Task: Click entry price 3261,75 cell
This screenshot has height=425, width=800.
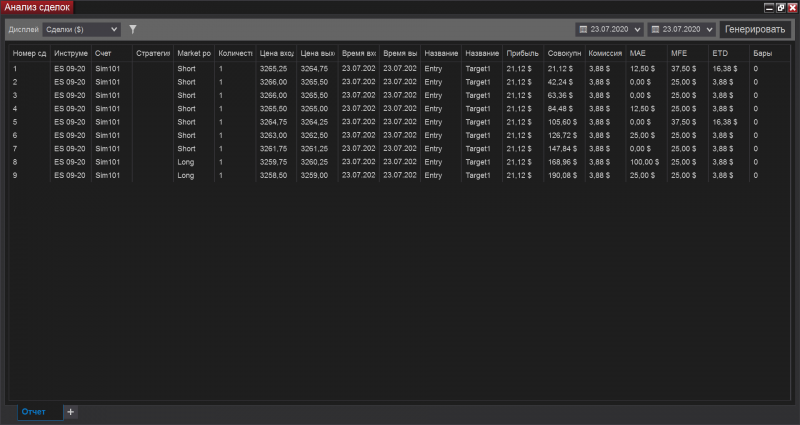Action: click(277, 148)
